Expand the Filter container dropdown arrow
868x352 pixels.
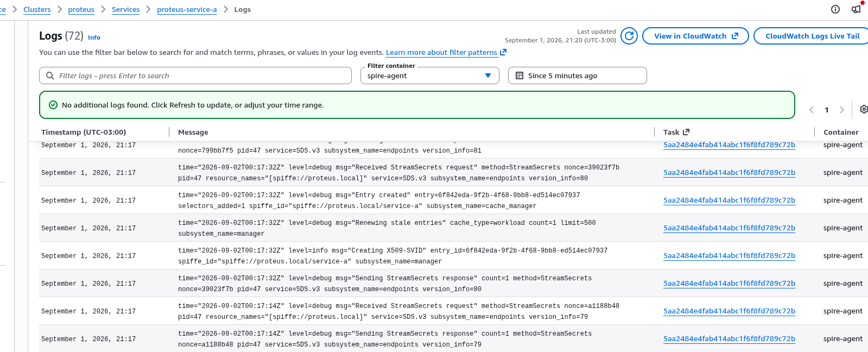tap(488, 76)
